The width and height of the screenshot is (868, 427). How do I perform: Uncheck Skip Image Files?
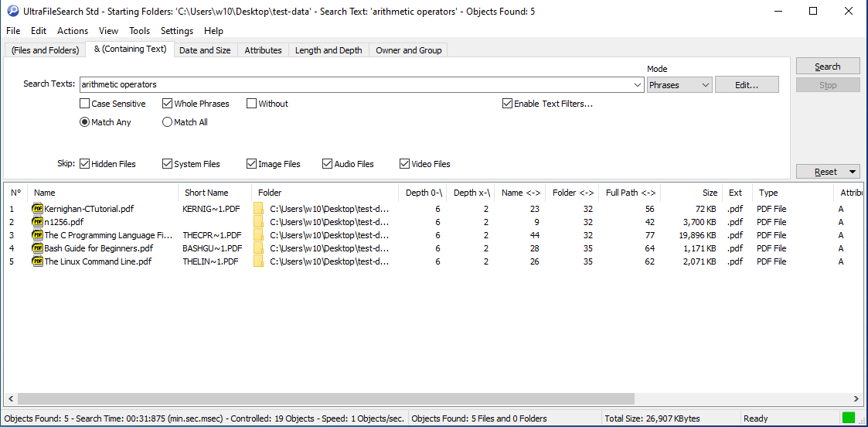click(251, 164)
